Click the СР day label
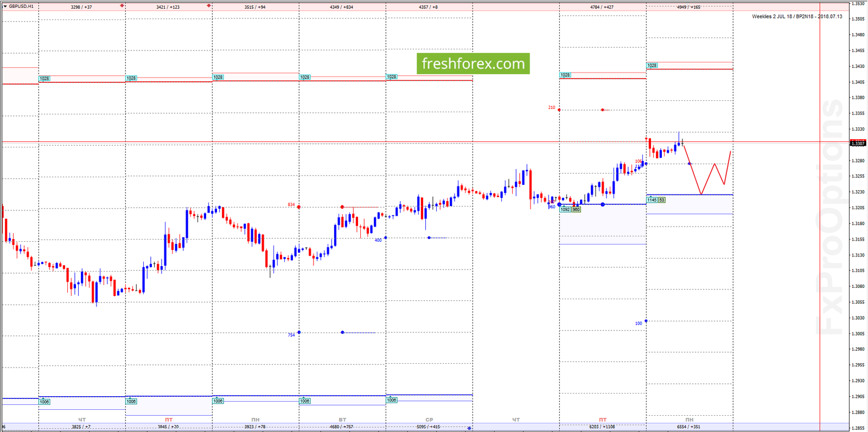The image size is (868, 432). pyautogui.click(x=429, y=420)
